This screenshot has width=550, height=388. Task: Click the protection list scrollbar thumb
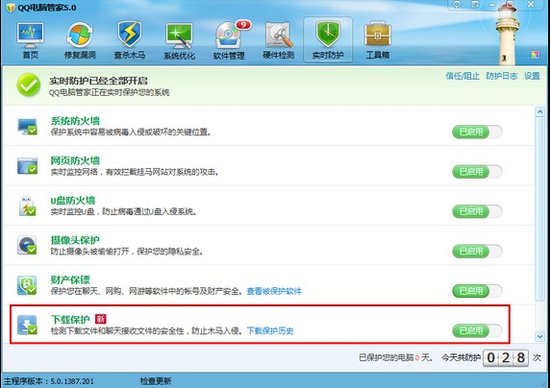(x=539, y=209)
